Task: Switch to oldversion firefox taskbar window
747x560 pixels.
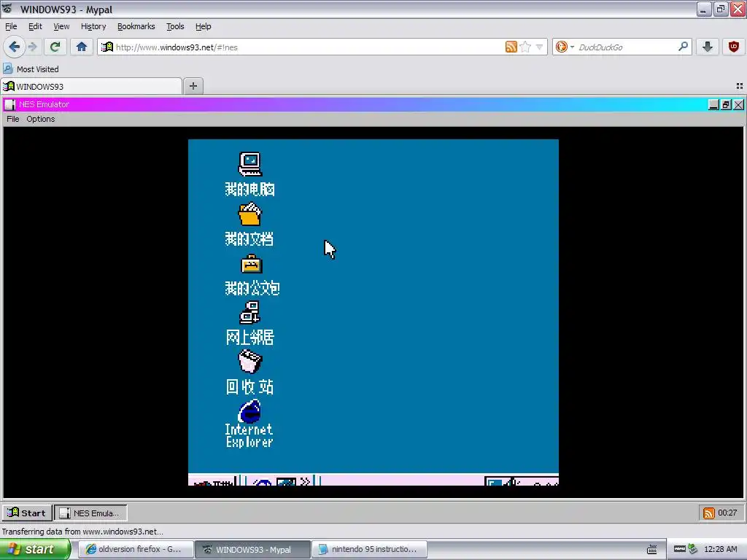Action: [x=135, y=549]
